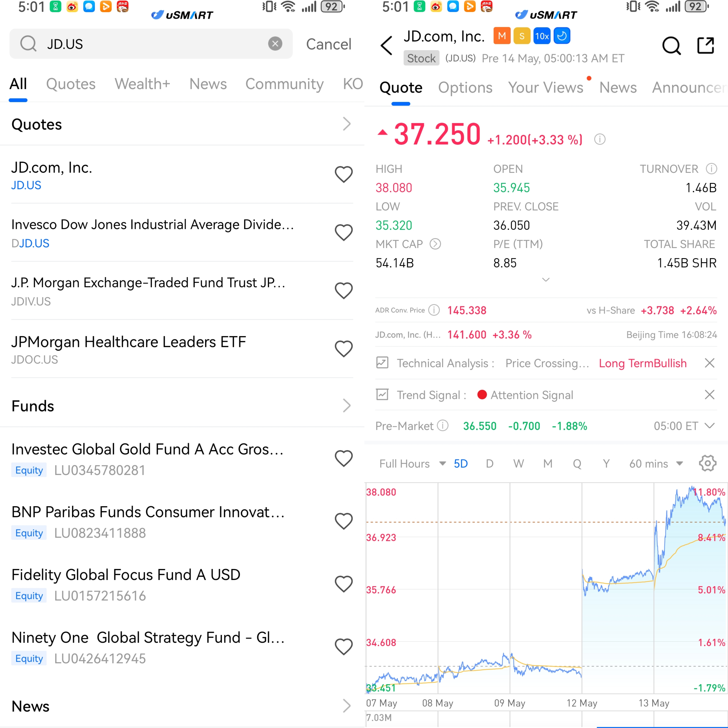
Task: Dismiss the Trend Signal row
Action: pyautogui.click(x=710, y=395)
